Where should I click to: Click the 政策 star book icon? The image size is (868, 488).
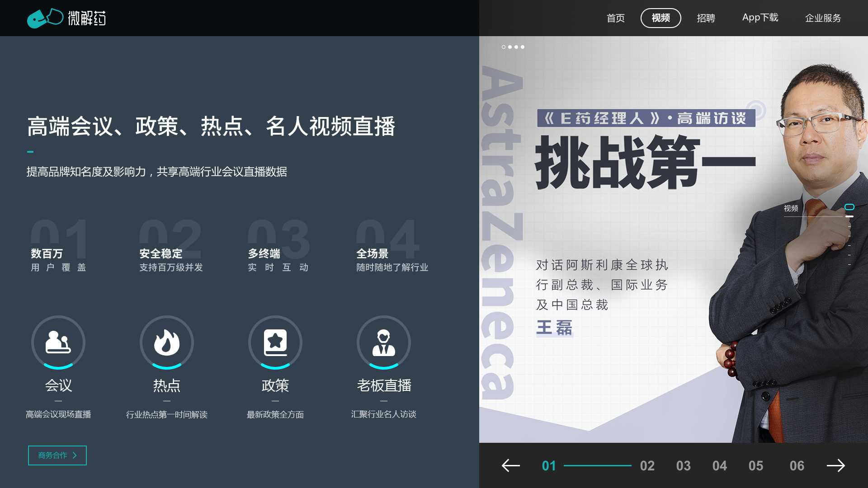[275, 342]
